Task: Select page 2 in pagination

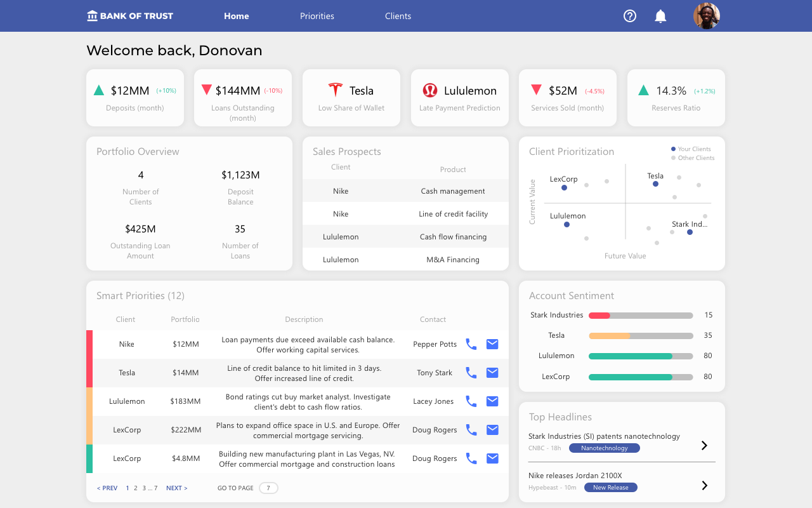Action: coord(135,488)
